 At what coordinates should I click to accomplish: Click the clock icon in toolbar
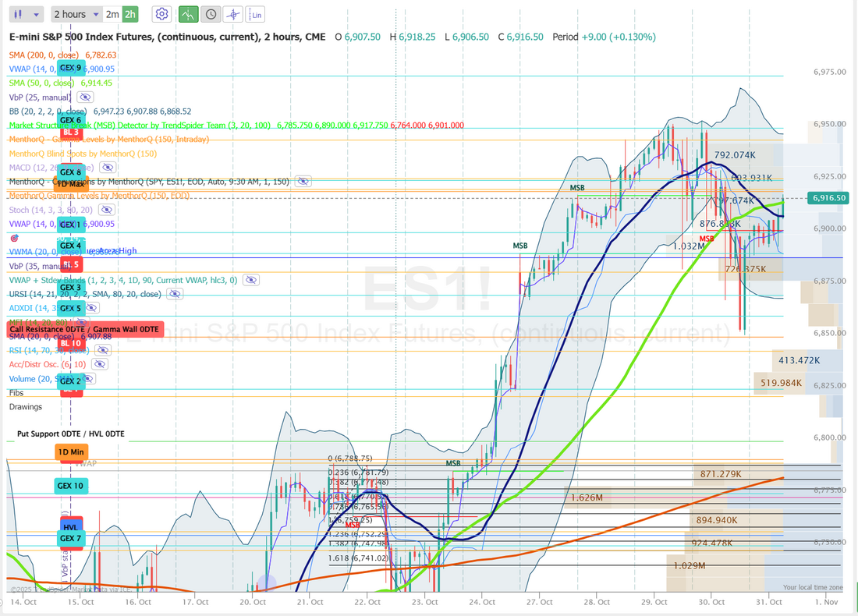point(211,14)
